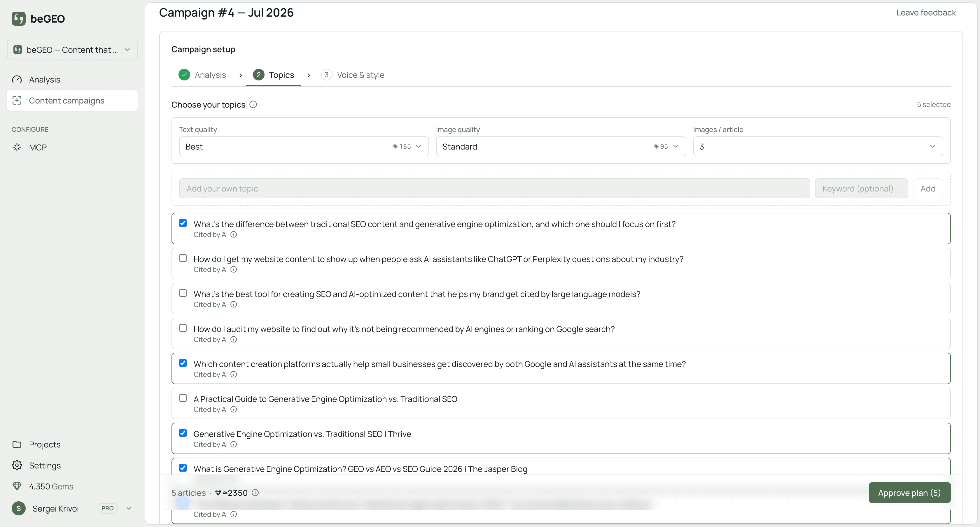Click Cited by AI info icon under content creation platforms topic

click(x=234, y=375)
